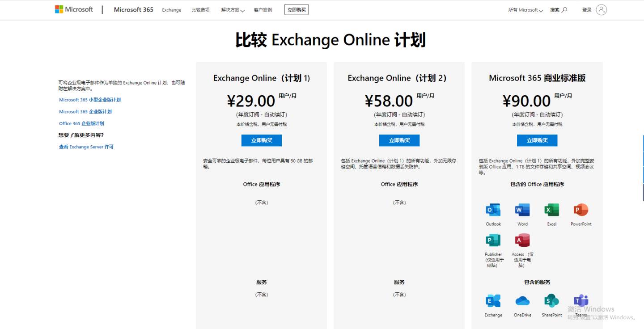Select the SharePoint service icon
Screen dimensions: 644x329
(552, 301)
